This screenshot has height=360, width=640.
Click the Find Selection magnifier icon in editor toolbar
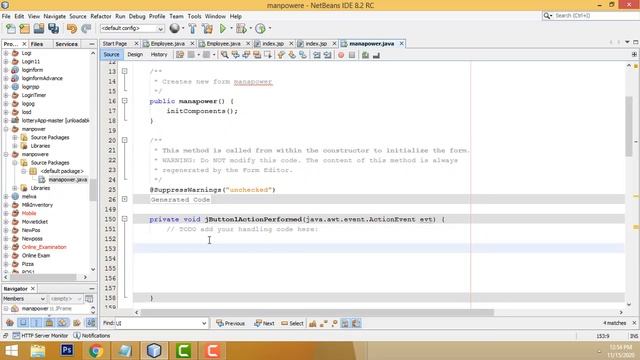[x=224, y=55]
